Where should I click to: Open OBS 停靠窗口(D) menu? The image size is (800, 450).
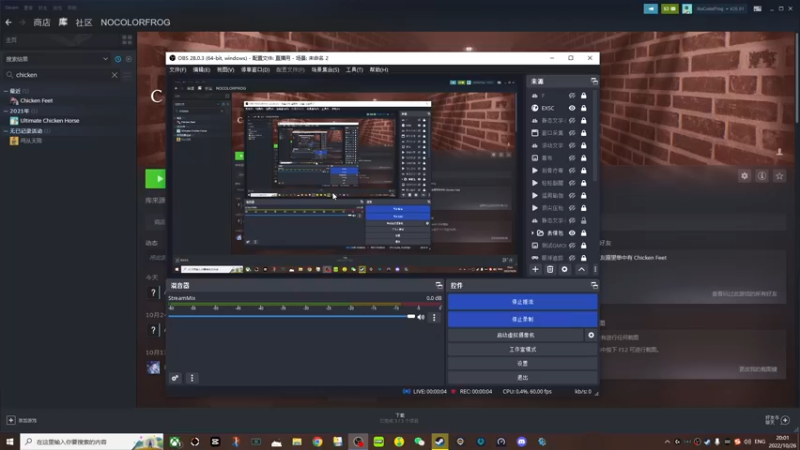click(255, 70)
